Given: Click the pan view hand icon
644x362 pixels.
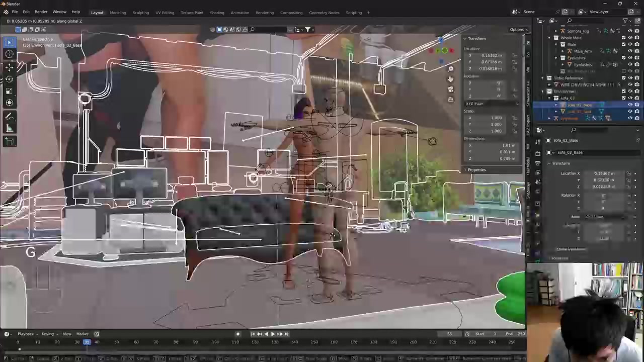Looking at the screenshot, I should (x=450, y=79).
